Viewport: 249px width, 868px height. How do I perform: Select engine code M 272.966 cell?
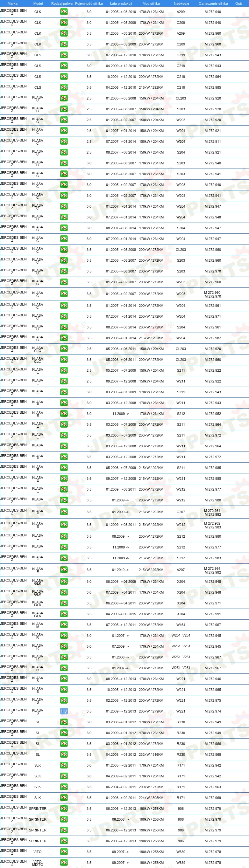(213, 744)
